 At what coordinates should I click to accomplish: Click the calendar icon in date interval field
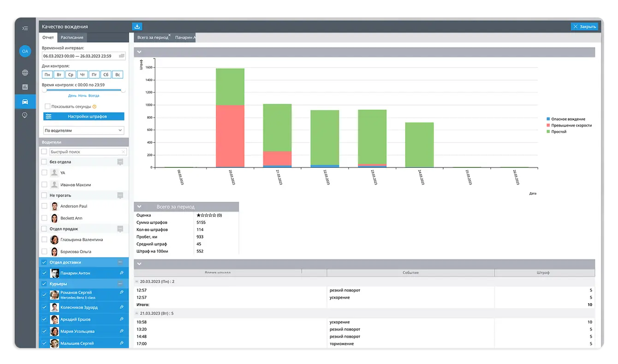coord(122,56)
